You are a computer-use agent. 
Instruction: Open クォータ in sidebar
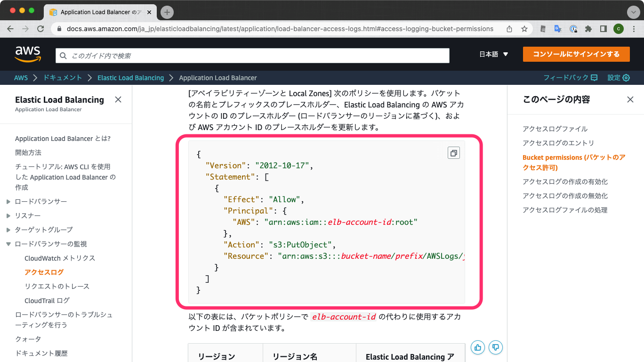coord(28,339)
